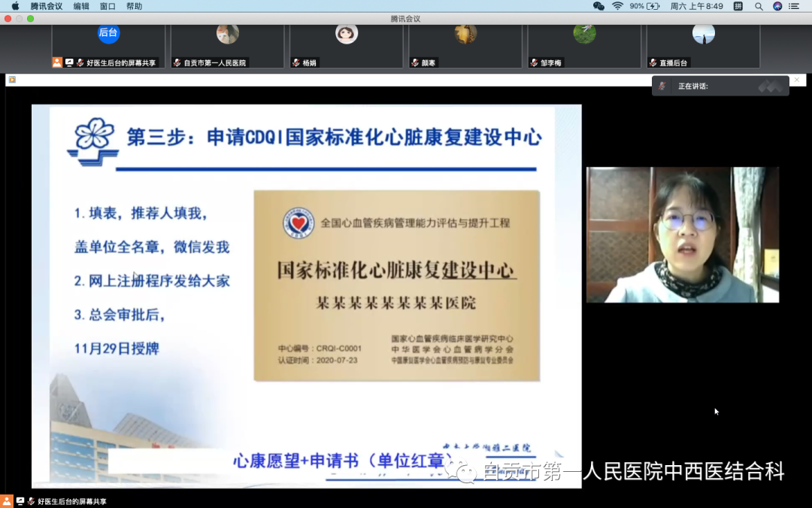Viewport: 812px width, 508px height.
Task: Open the Siri icon in menu bar
Action: coord(777,6)
